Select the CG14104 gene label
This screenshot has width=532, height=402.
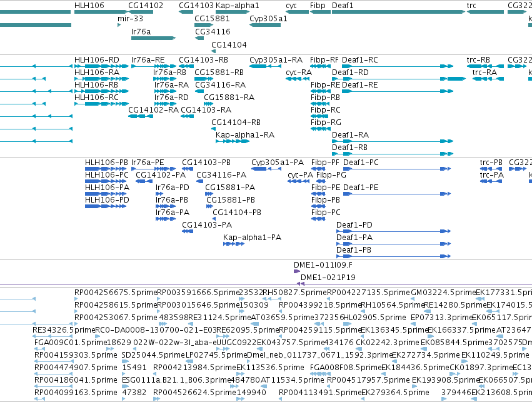pyautogui.click(x=229, y=44)
